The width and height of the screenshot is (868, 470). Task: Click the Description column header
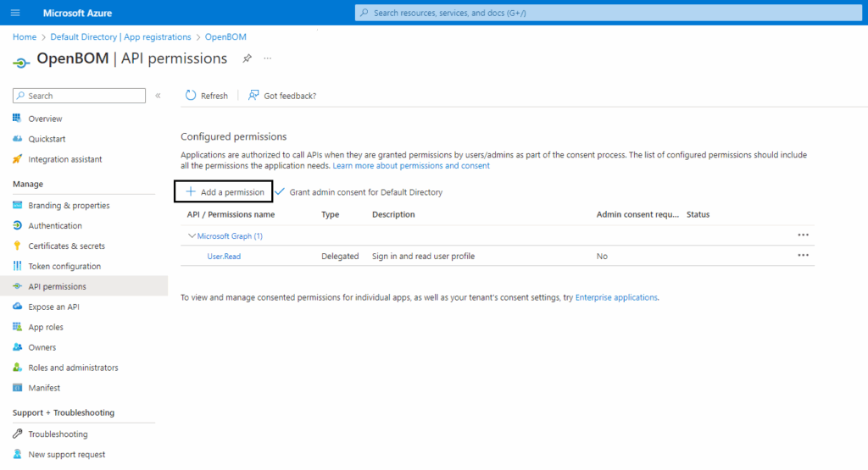click(x=393, y=214)
